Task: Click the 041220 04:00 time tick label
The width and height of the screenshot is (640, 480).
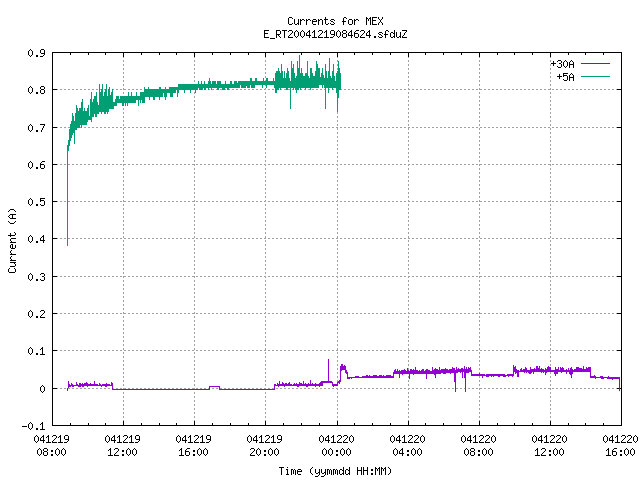Action: tap(407, 446)
